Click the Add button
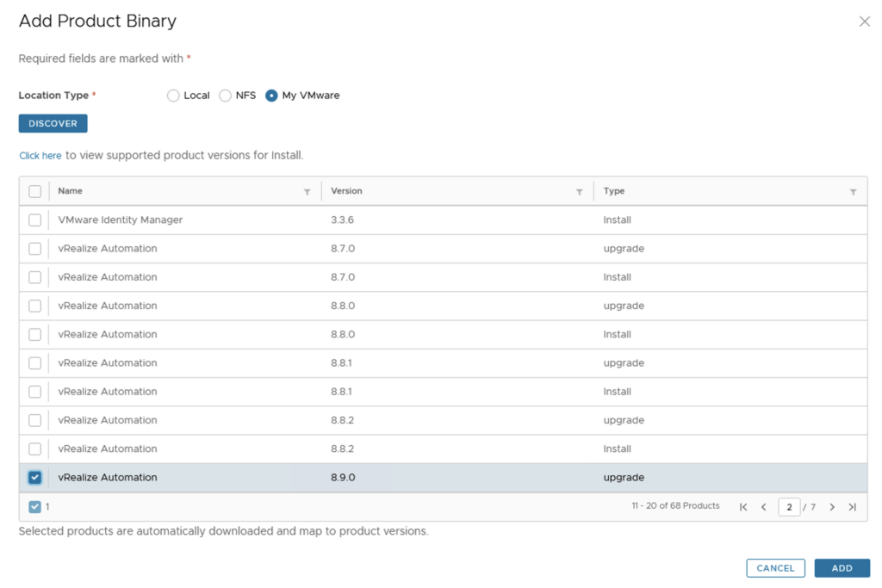 pos(842,568)
